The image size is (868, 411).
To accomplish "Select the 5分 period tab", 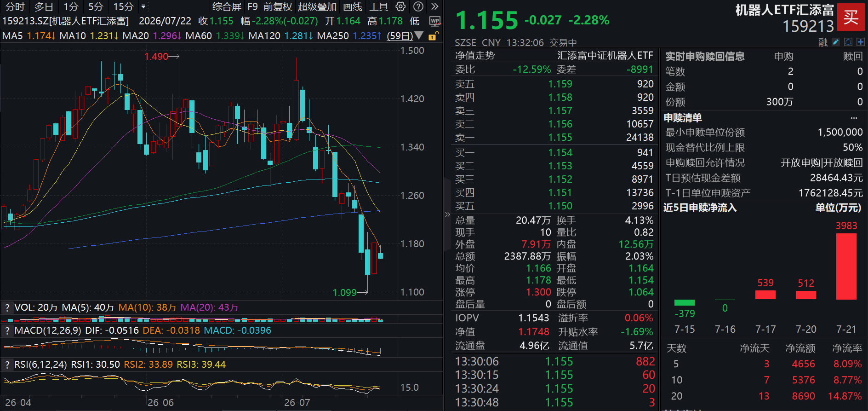I will (96, 6).
